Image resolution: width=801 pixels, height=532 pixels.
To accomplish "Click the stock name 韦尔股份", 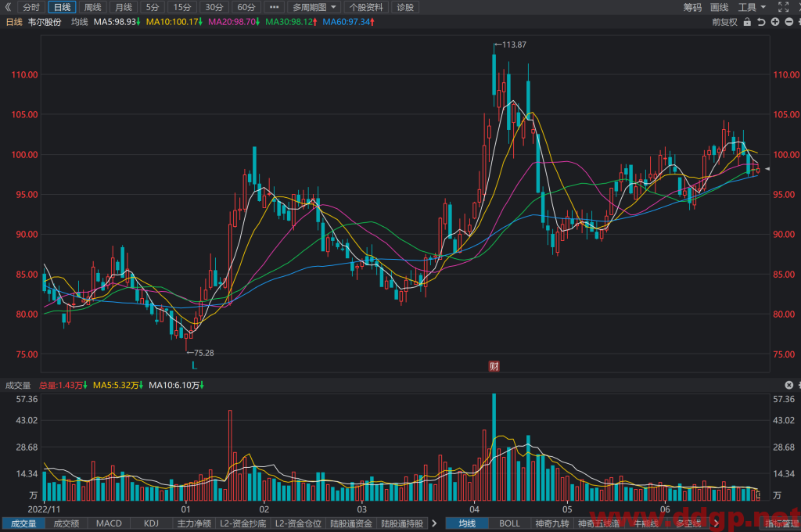I will tap(45, 22).
